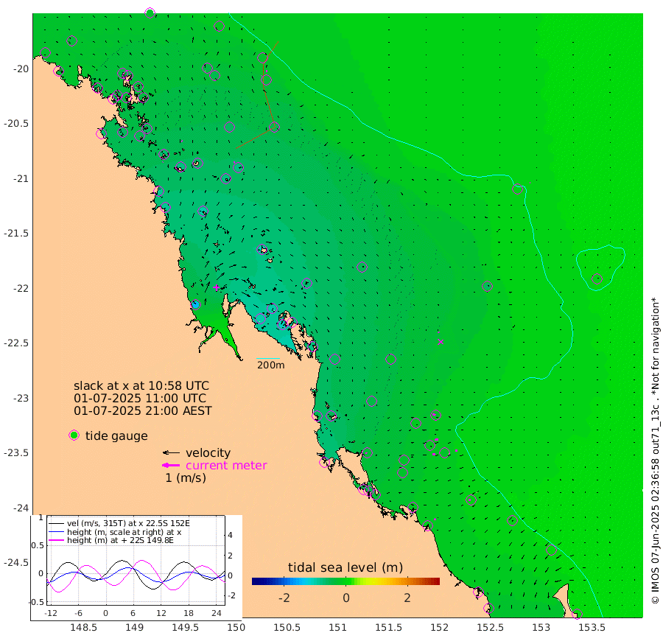
Task: Click the blue height line sample in inset legend
Action: [x=57, y=532]
